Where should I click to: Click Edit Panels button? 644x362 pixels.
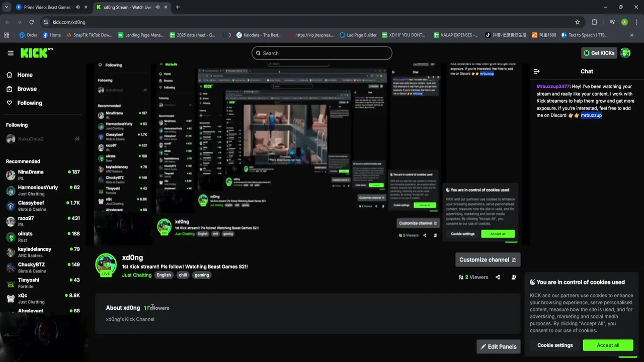tap(498, 346)
